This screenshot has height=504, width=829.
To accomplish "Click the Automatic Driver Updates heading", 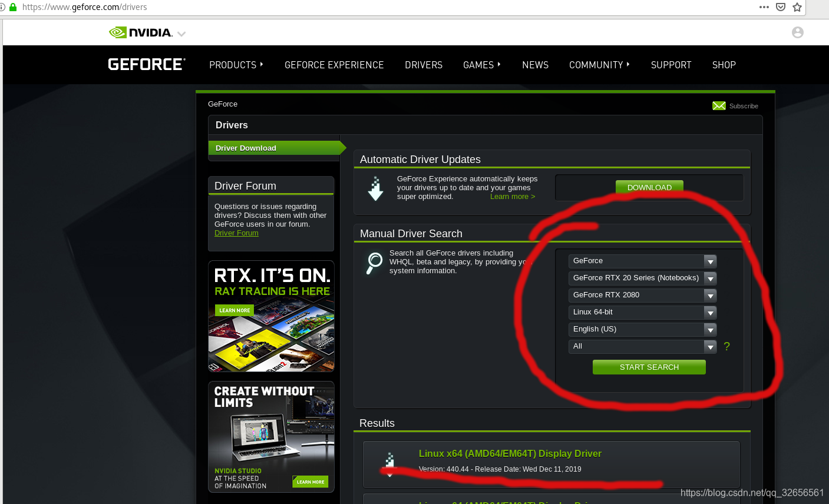I will 420,160.
